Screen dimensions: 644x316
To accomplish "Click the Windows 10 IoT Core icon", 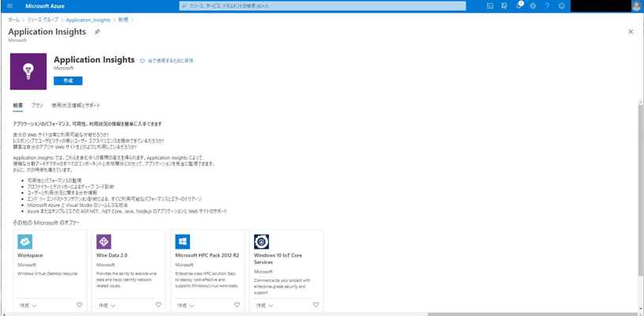I will (x=261, y=242).
